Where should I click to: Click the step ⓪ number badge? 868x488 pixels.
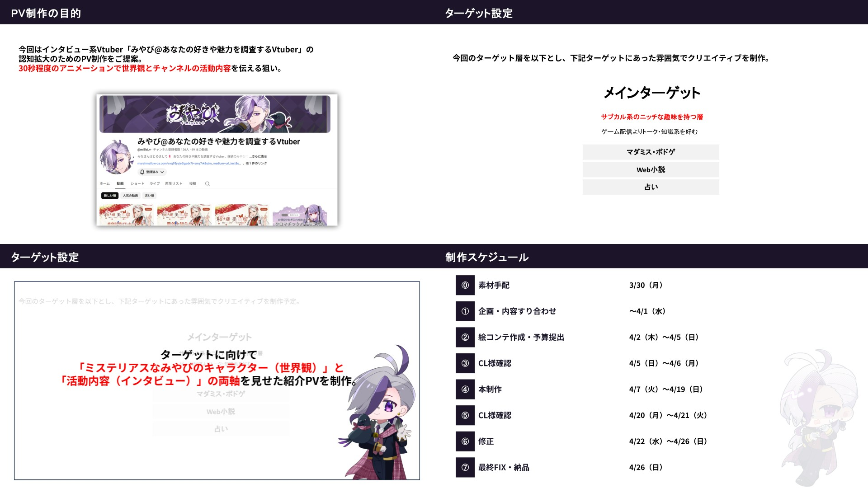coord(465,285)
